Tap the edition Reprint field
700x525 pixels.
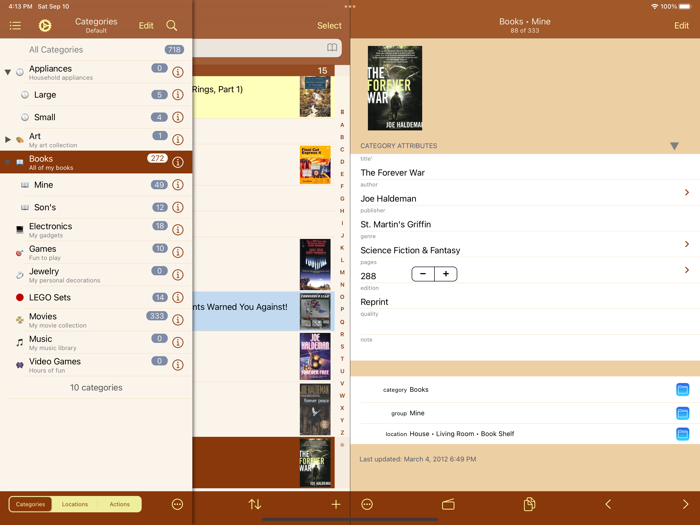coord(525,297)
